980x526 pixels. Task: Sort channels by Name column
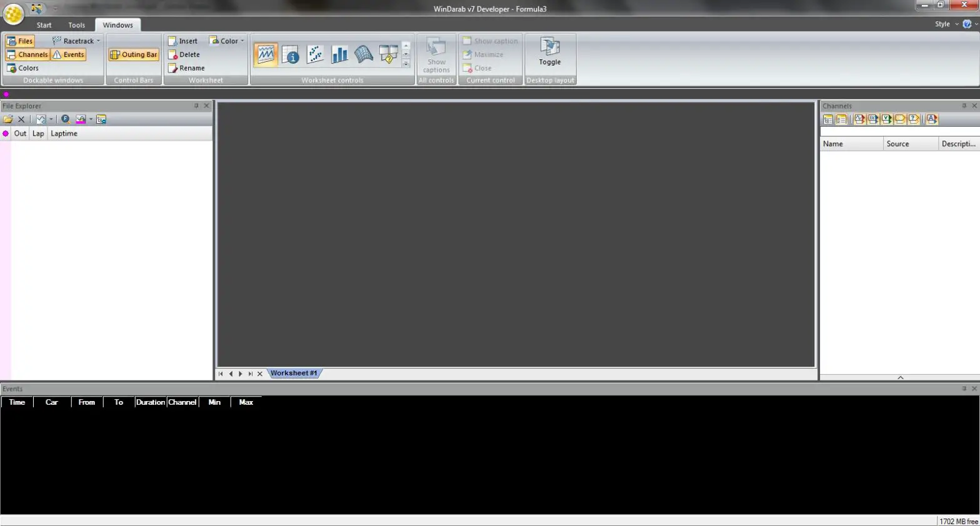(x=851, y=144)
